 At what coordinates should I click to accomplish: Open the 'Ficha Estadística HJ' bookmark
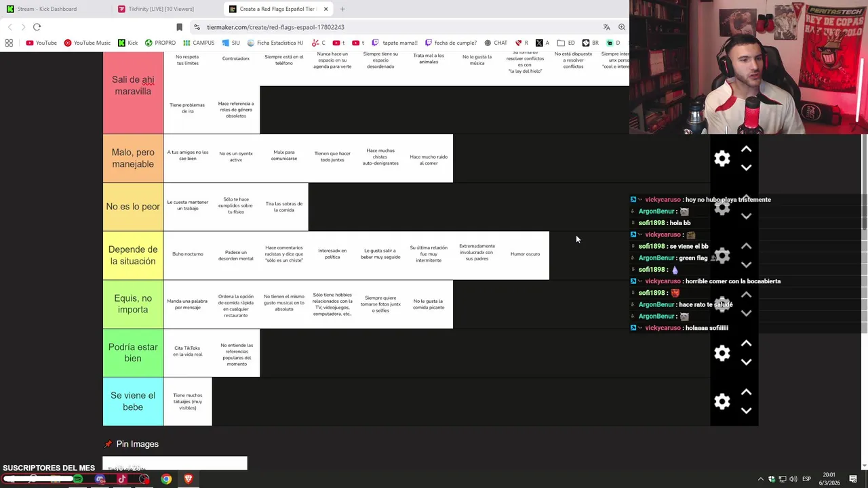point(275,43)
